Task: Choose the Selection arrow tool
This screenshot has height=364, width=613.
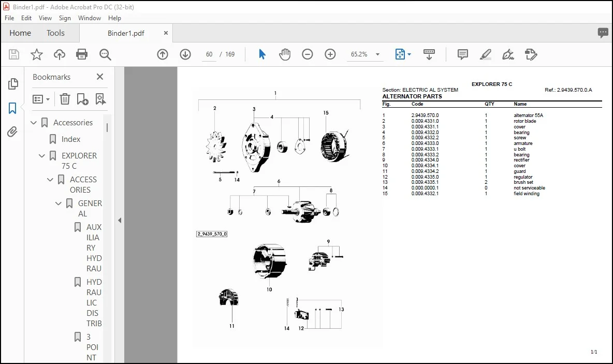Action: (262, 54)
